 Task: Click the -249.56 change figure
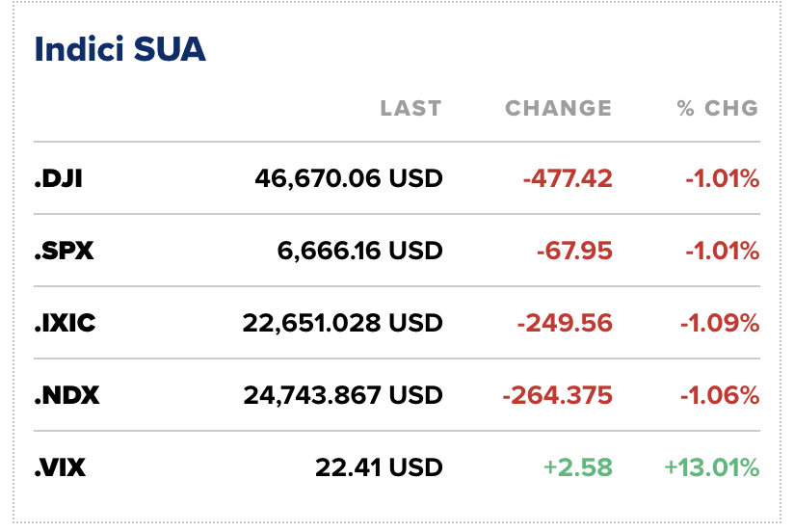565,323
